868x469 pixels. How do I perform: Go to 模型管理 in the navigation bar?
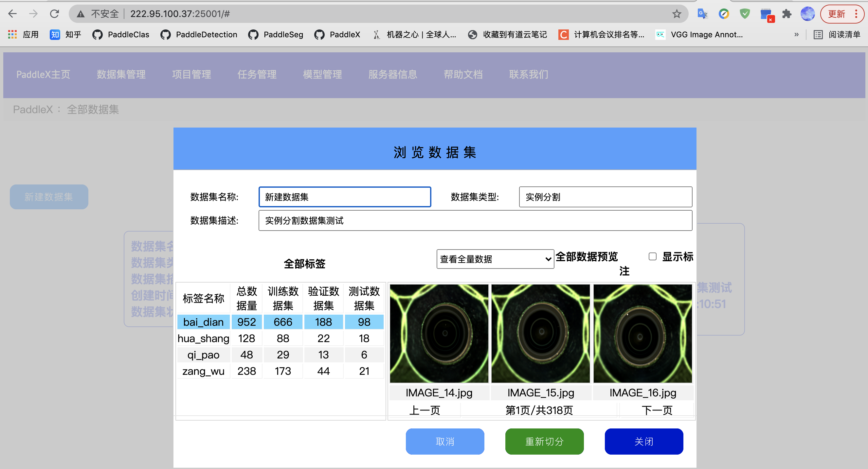322,75
